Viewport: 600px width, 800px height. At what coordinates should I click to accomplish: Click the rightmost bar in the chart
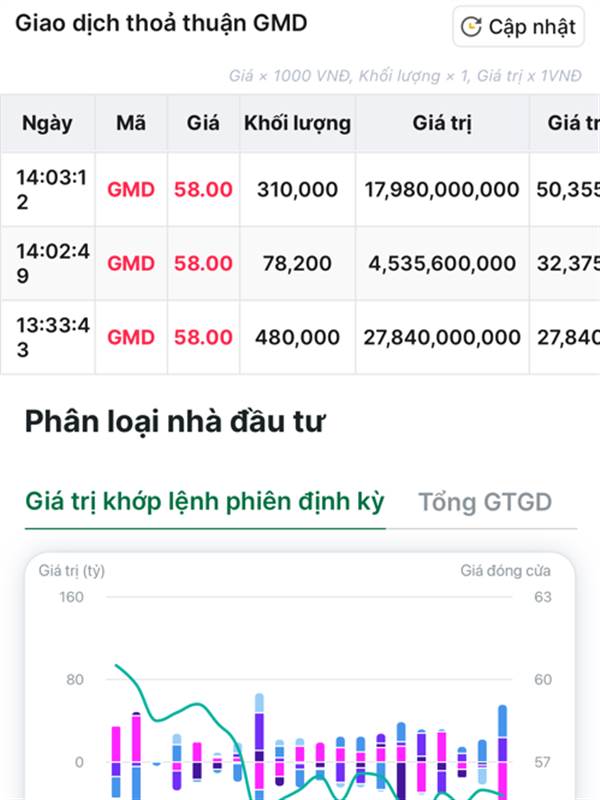(x=503, y=752)
